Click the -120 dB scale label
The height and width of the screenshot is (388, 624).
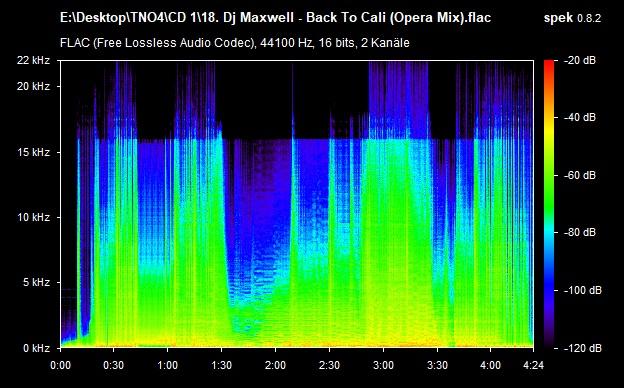click(583, 348)
